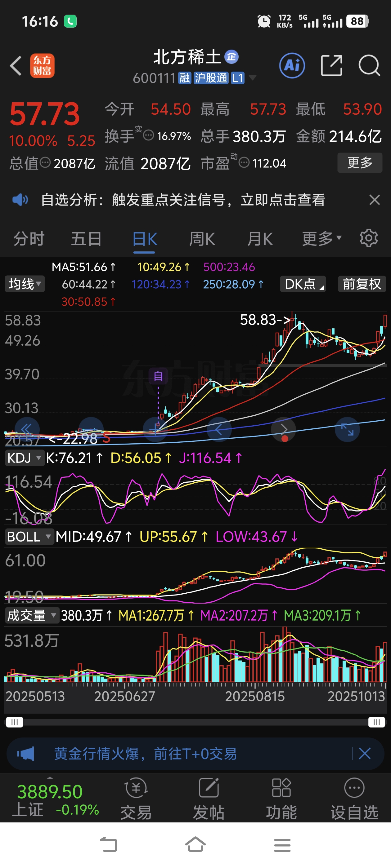Select the 日K tab

click(144, 239)
